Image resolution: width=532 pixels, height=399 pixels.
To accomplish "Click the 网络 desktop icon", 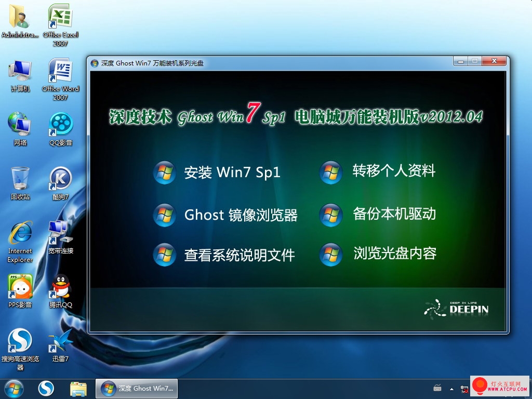I will coord(20,129).
